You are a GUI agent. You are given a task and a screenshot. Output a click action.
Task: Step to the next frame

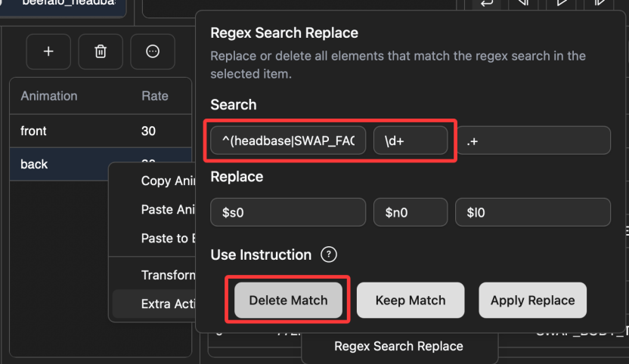coord(600,4)
